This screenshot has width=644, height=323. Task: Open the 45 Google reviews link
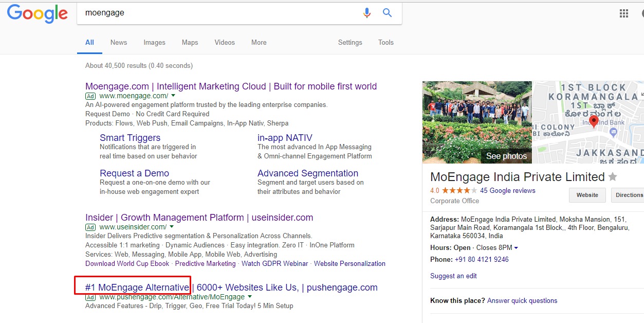pos(507,190)
